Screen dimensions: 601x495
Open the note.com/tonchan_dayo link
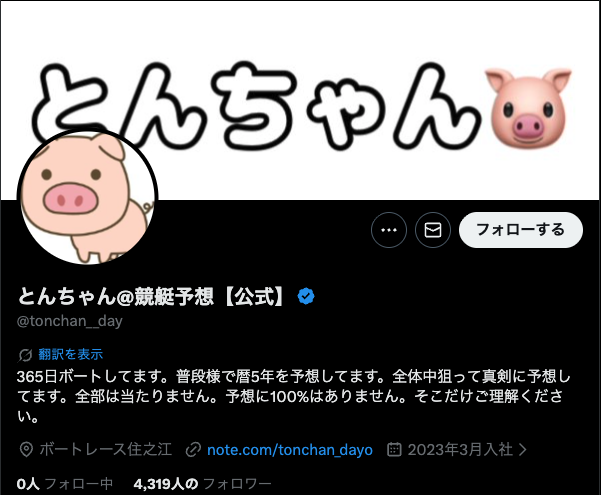coord(290,449)
